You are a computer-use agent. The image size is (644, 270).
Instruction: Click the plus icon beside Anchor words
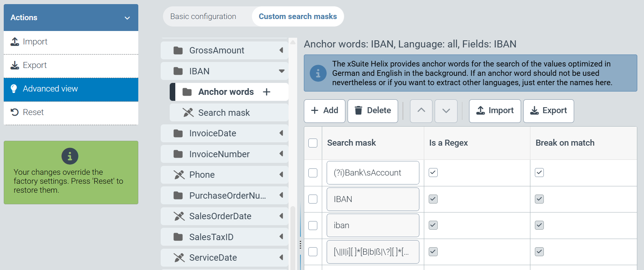point(266,92)
